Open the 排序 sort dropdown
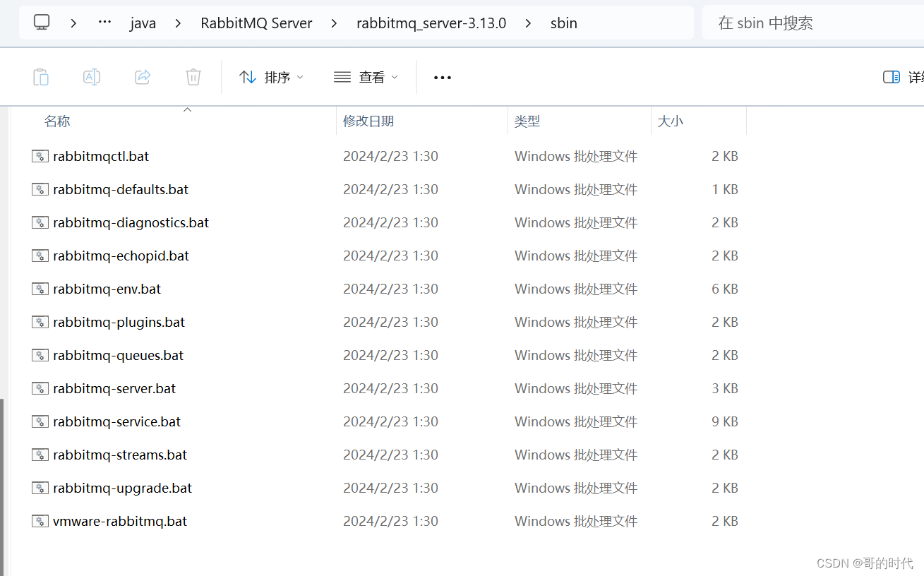The width and height of the screenshot is (924, 576). 271,77
